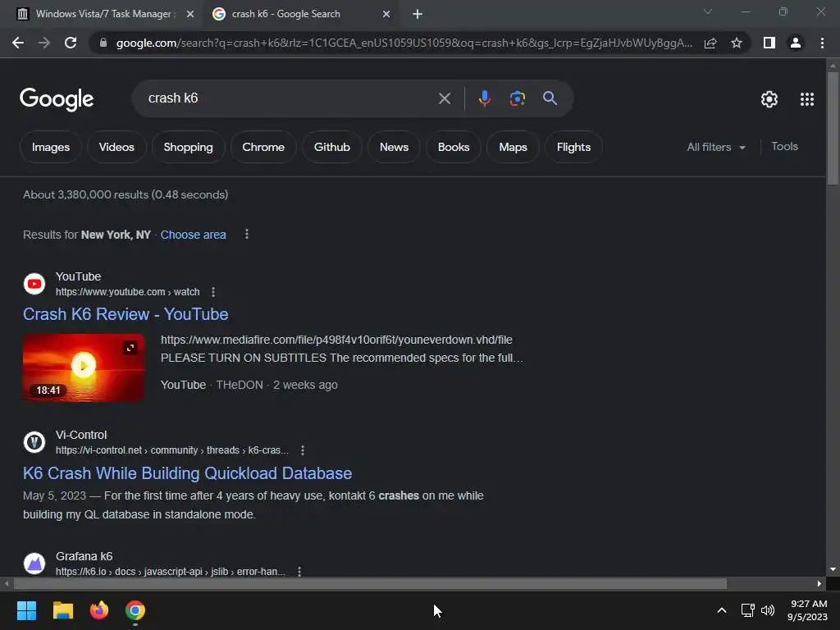Expand the All filters dropdown
This screenshot has height=630, width=840.
715,148
